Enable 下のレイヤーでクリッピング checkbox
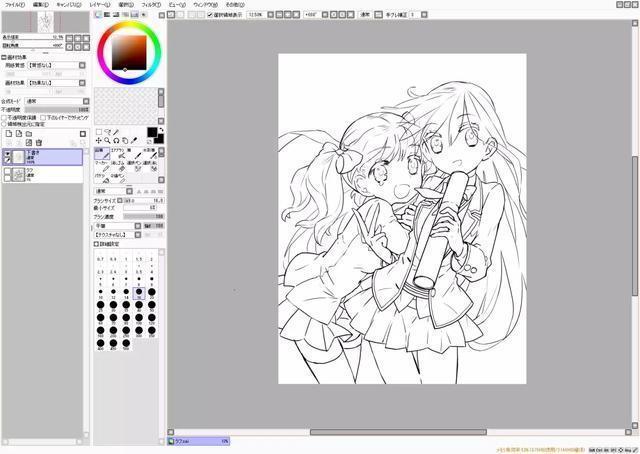The height and width of the screenshot is (454, 640). tap(43, 118)
